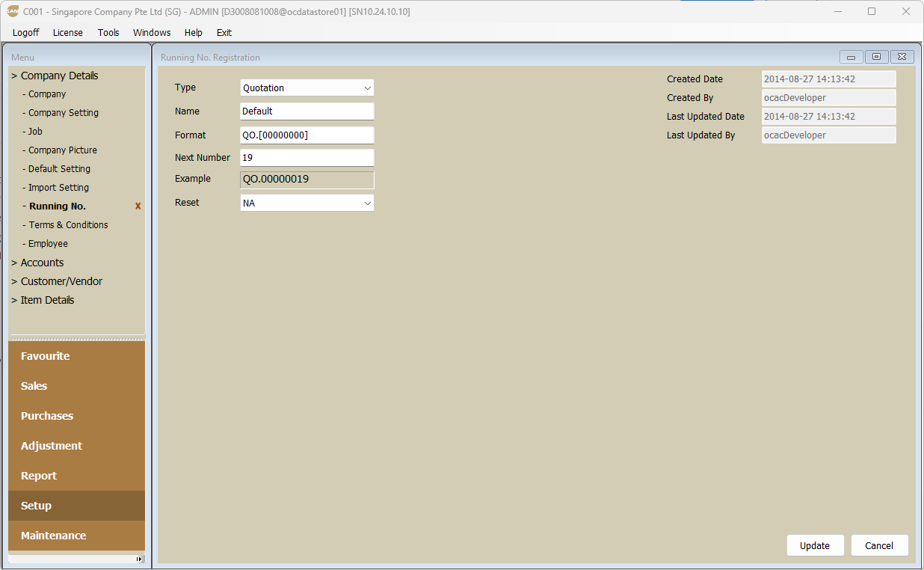Viewport: 924px width, 570px height.
Task: Expand the Accounts tree section
Action: point(42,263)
